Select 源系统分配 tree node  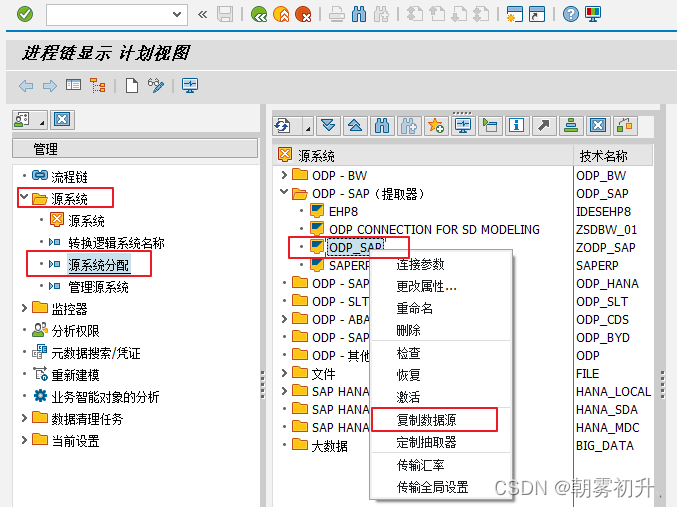click(x=98, y=265)
